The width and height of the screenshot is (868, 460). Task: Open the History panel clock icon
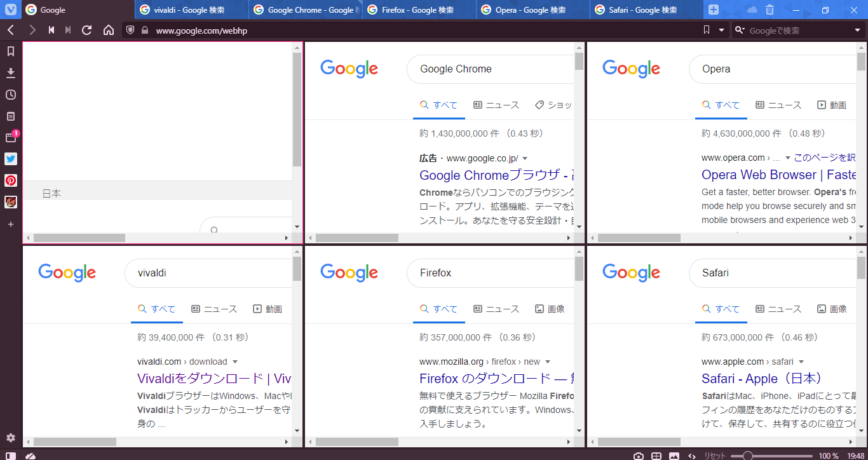click(x=10, y=95)
